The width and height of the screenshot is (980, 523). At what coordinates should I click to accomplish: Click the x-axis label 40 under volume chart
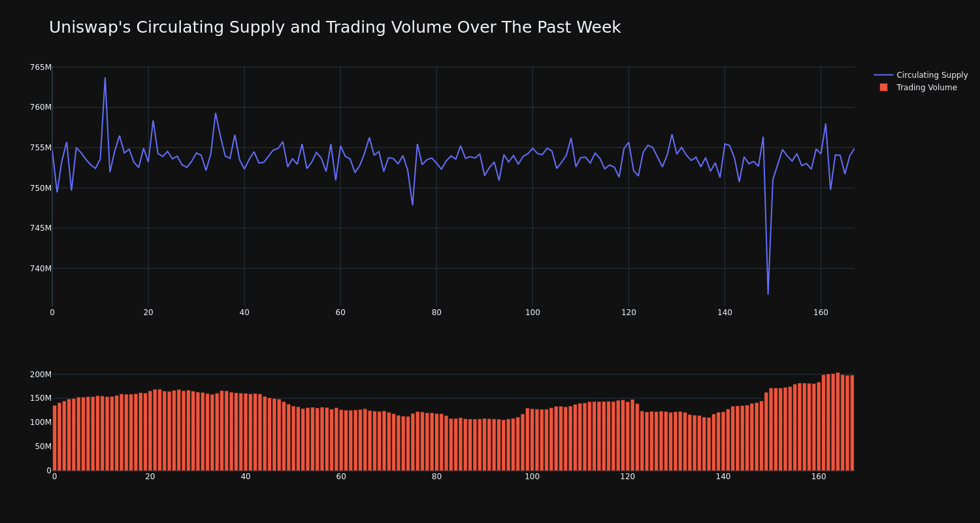click(x=246, y=477)
